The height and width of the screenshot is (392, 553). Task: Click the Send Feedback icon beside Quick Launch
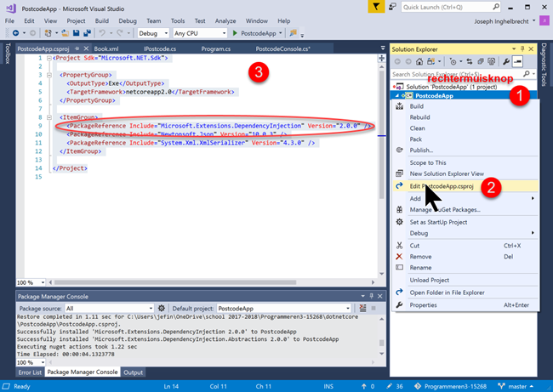(392, 7)
